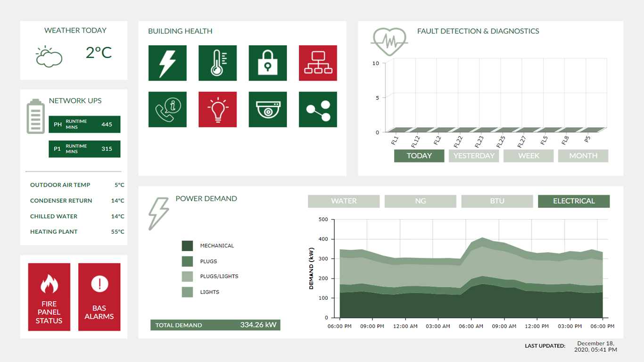Viewport: 644px width, 362px height.
Task: Click the Mechanical legend color swatch
Action: click(x=188, y=246)
